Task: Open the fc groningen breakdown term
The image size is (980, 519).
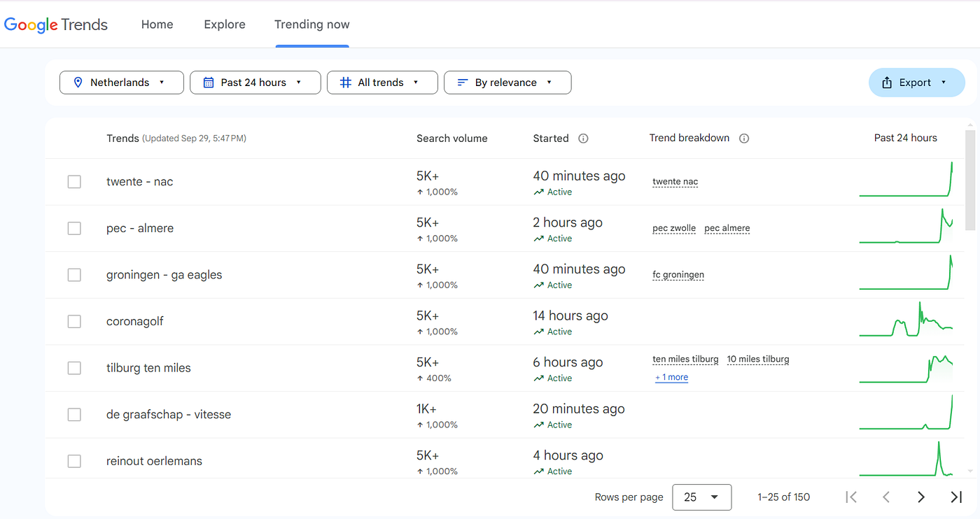Action: (678, 275)
